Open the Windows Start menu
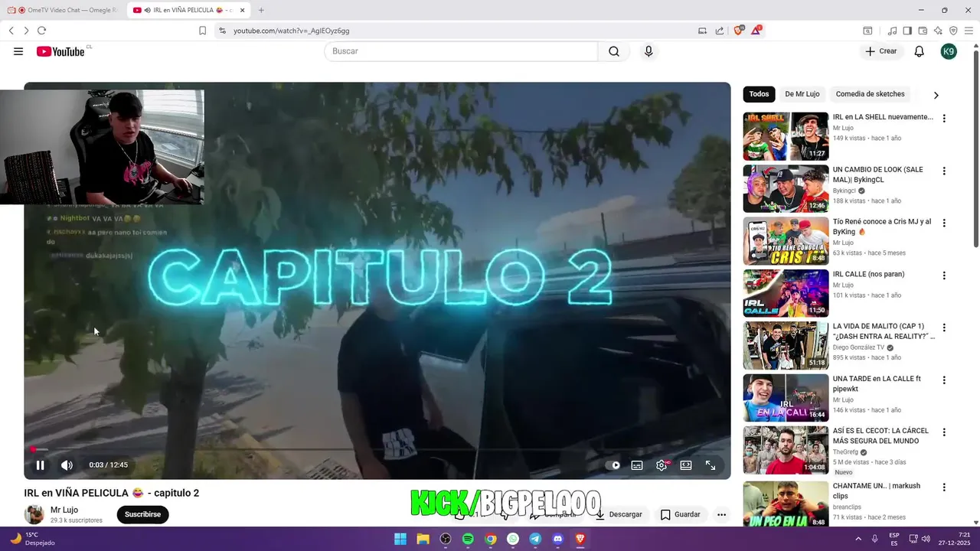 400,539
